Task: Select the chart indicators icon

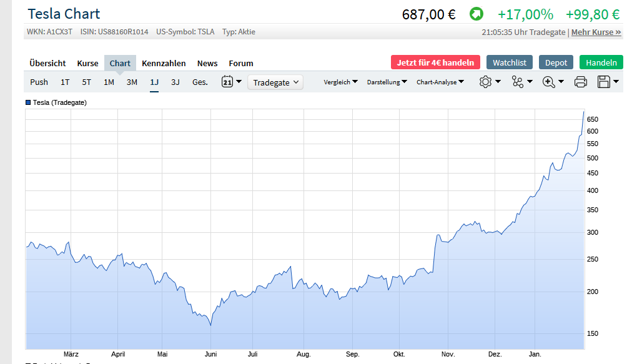Action: (518, 81)
